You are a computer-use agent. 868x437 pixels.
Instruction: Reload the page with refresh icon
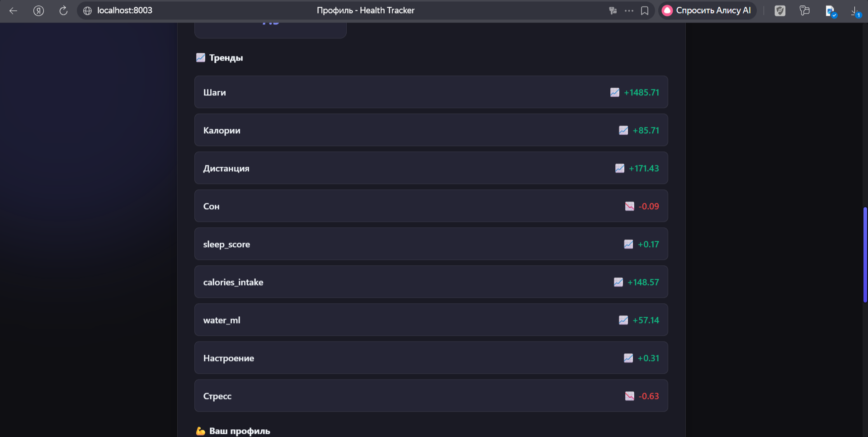[63, 10]
